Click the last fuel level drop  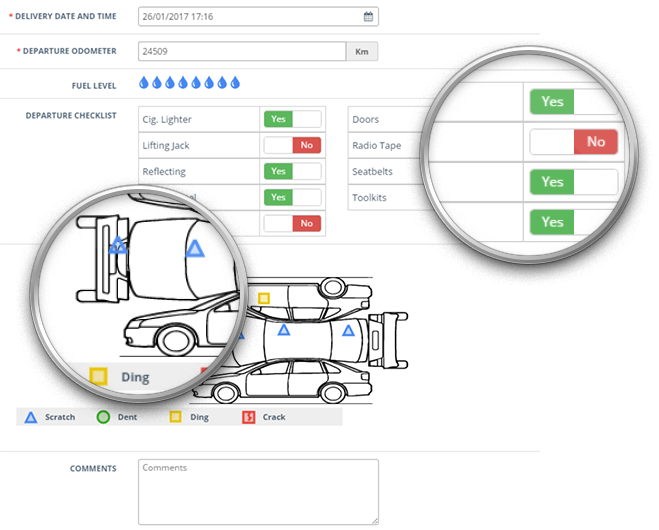(236, 83)
